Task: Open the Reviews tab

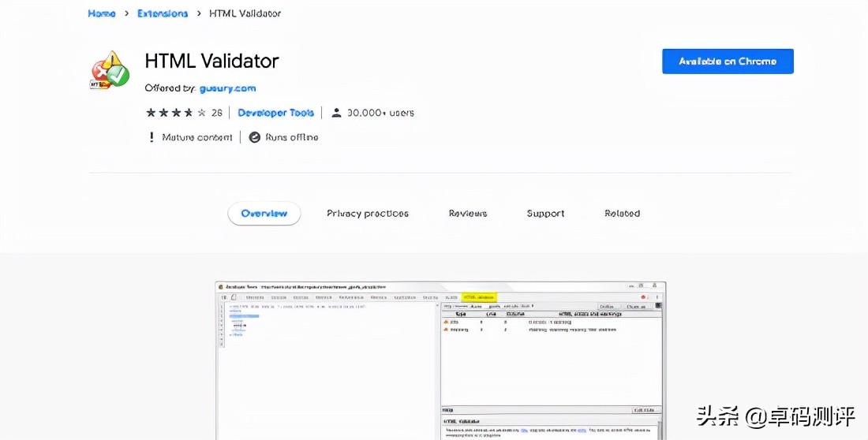Action: [468, 214]
